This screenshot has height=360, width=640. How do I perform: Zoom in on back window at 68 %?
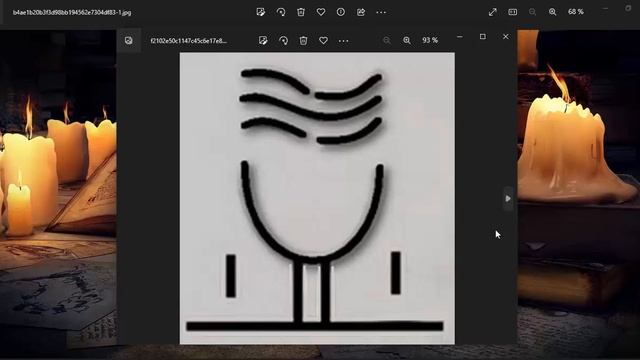click(x=552, y=12)
